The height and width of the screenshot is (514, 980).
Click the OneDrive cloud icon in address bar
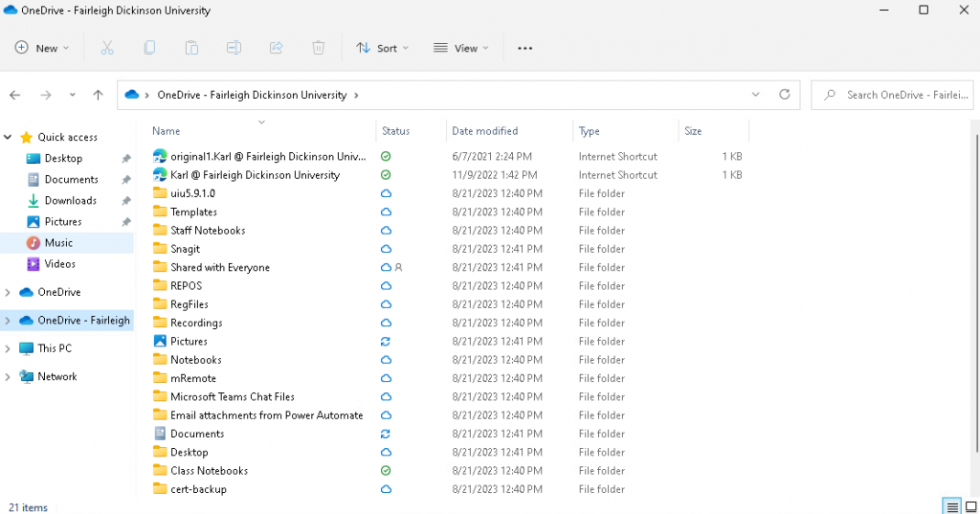(131, 95)
